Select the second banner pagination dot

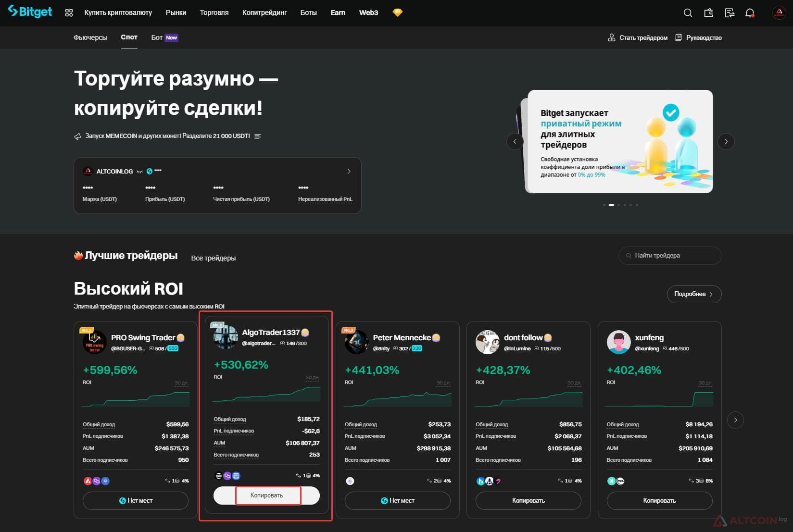coord(611,205)
